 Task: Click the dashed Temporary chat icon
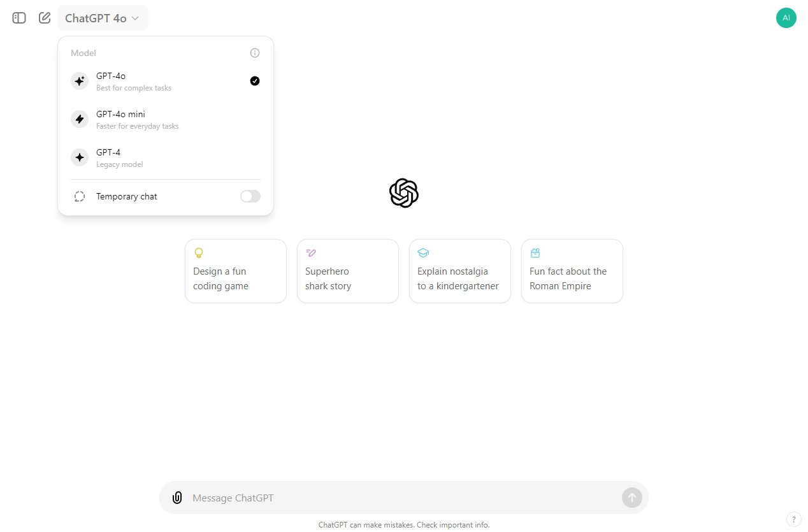[80, 196]
